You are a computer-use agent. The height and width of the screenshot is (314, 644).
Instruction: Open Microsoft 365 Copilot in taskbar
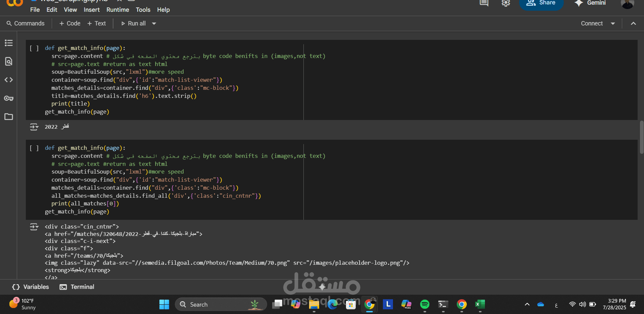[406, 304]
